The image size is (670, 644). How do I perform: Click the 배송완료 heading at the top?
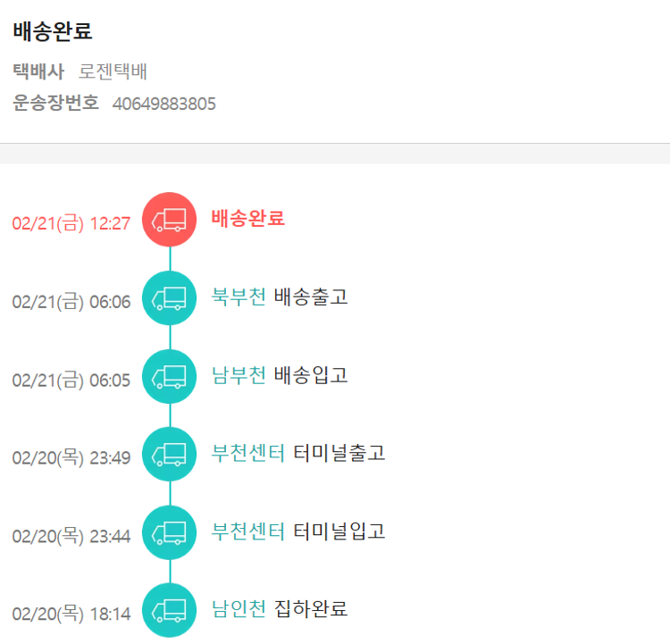[53, 31]
